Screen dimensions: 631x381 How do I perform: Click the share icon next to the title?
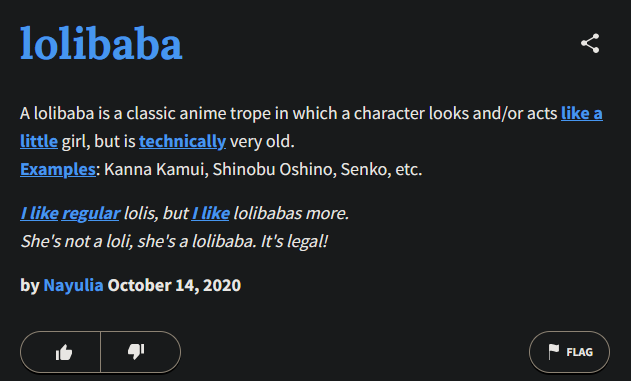pyautogui.click(x=590, y=43)
